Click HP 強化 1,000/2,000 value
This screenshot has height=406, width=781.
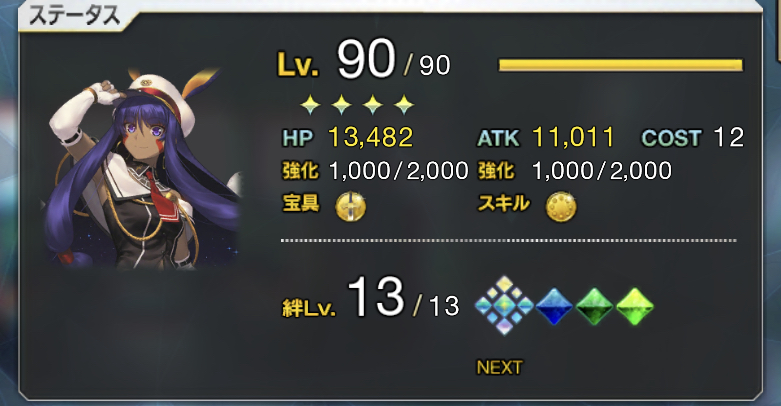pyautogui.click(x=398, y=171)
